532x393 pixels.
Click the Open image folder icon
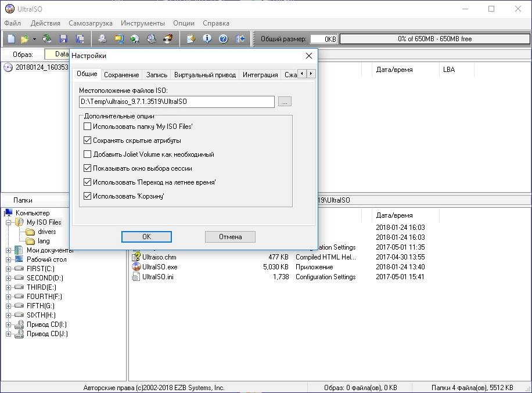pyautogui.click(x=24, y=39)
